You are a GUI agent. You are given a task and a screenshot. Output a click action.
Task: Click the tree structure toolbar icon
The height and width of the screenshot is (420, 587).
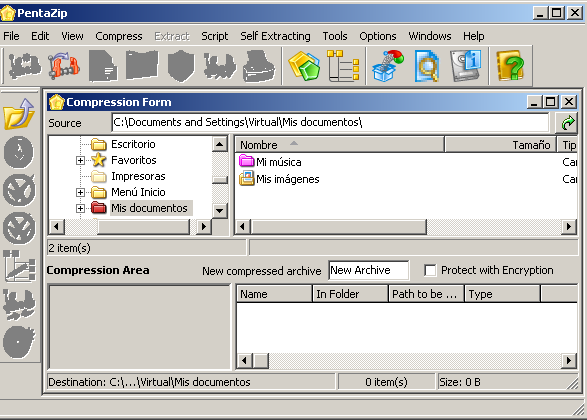point(343,66)
